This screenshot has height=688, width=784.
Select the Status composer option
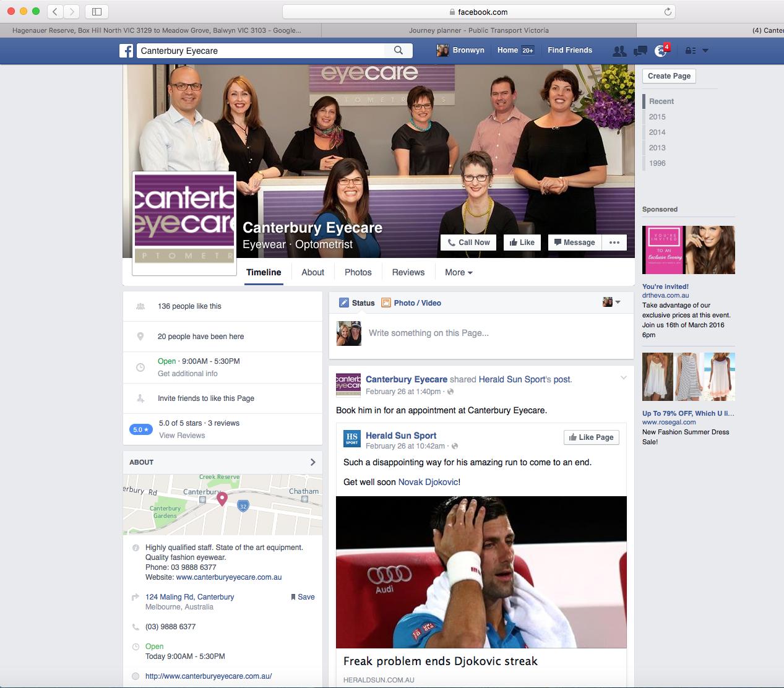pyautogui.click(x=357, y=303)
